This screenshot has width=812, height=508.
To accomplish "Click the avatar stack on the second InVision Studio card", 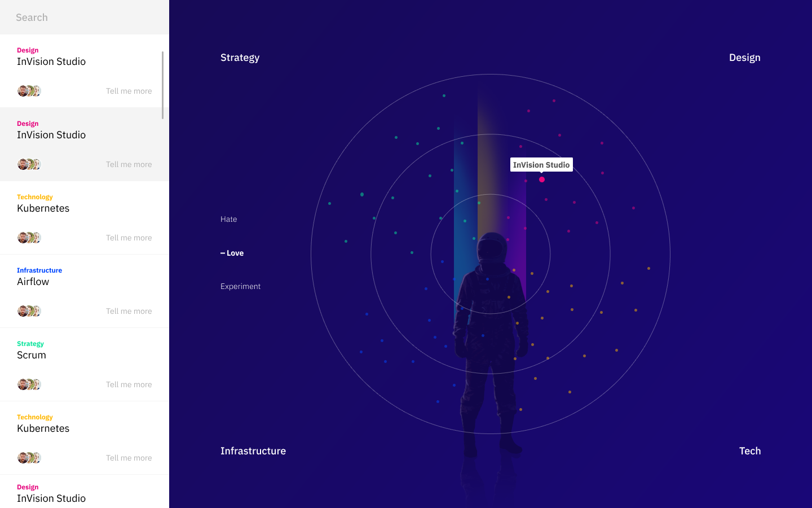I will 29,164.
